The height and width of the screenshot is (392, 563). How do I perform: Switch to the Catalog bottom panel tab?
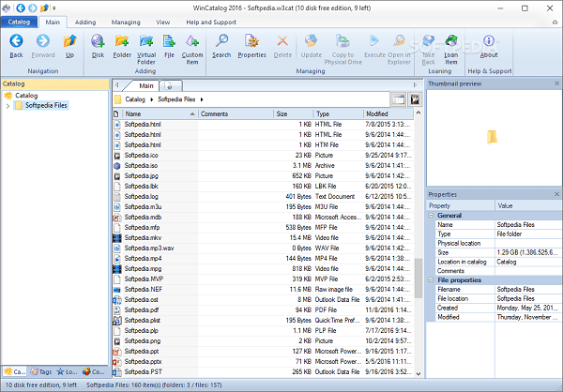coord(15,371)
